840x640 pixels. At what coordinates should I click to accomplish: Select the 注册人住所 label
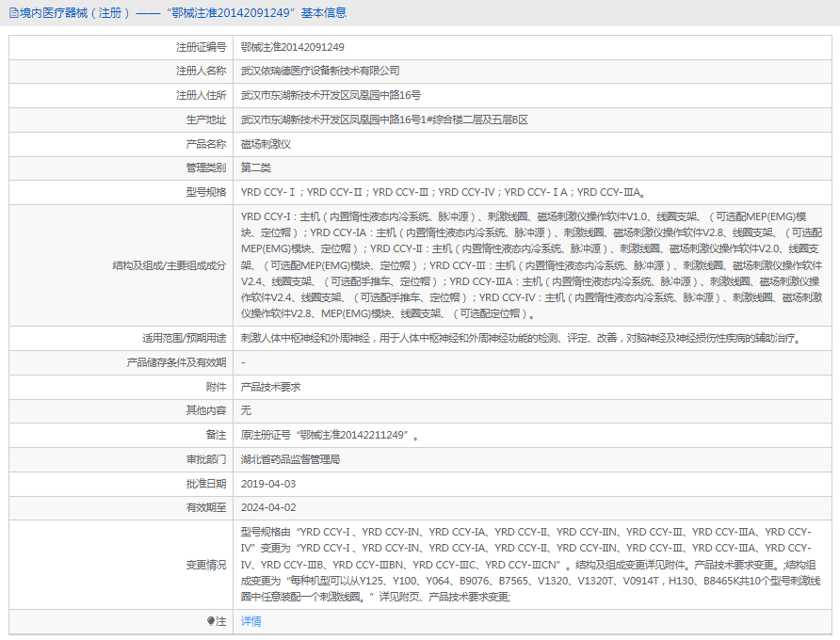[x=201, y=95]
